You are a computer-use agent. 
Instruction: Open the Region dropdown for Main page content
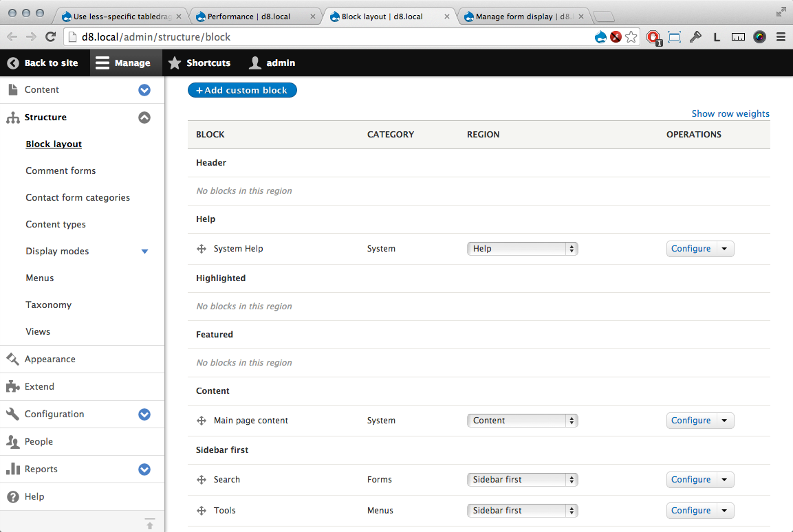(x=522, y=420)
